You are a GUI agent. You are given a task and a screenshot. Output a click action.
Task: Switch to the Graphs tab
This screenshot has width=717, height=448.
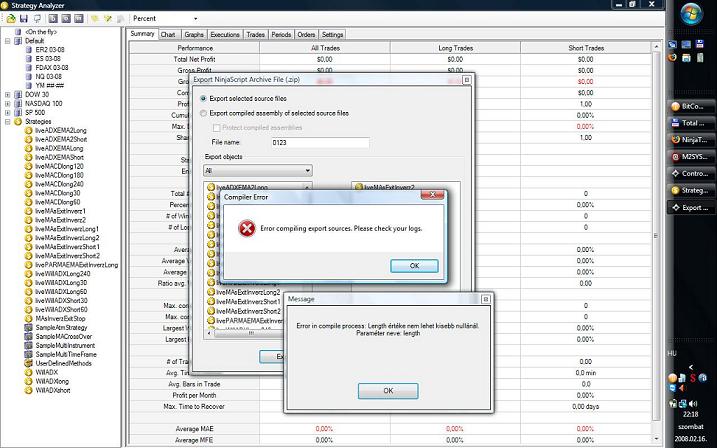coord(194,35)
